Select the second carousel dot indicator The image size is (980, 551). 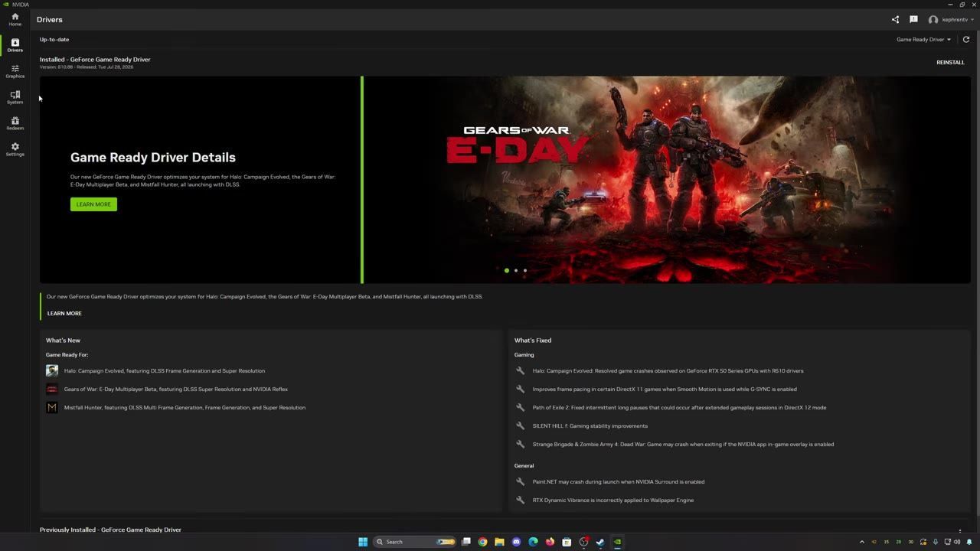click(516, 270)
